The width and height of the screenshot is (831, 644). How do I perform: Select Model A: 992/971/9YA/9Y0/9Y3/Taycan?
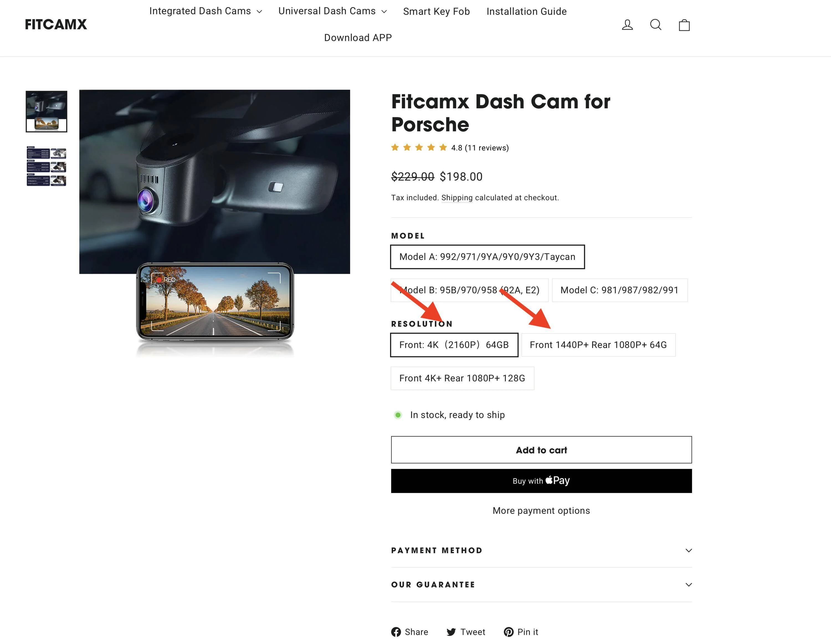coord(488,257)
